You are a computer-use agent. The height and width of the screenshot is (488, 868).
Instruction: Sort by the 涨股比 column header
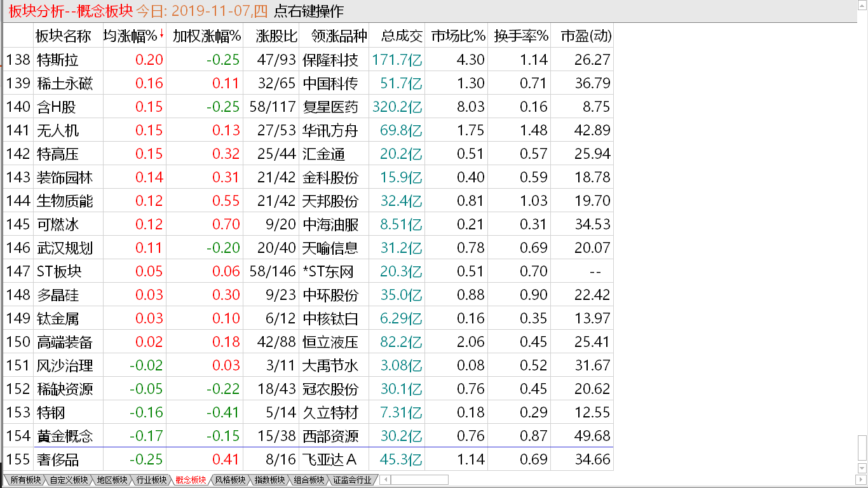276,36
